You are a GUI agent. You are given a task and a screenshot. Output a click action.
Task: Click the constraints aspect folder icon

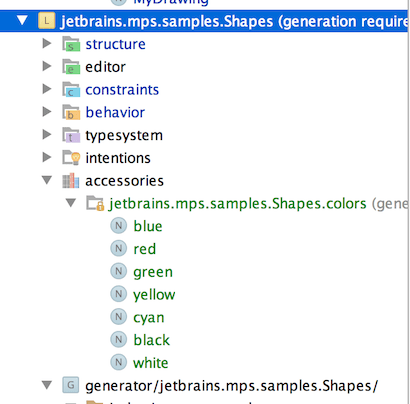click(x=71, y=89)
